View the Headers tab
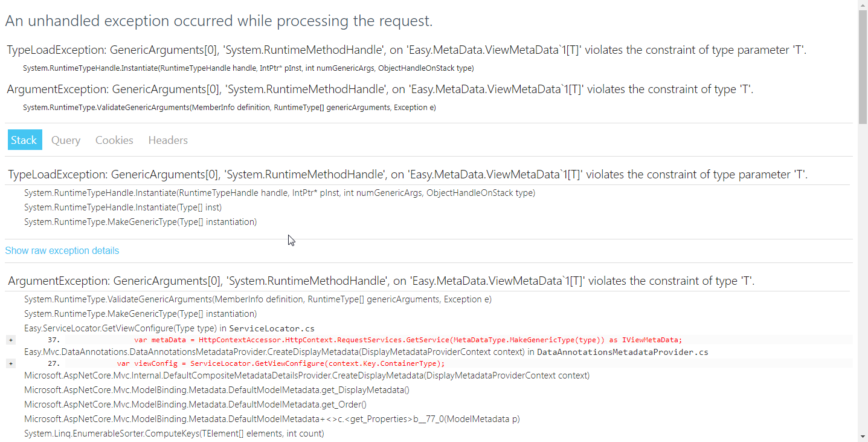The height and width of the screenshot is (442, 868). (x=167, y=140)
